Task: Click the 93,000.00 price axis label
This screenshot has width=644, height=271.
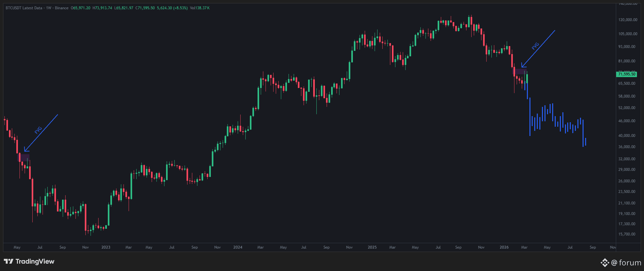Action: pyautogui.click(x=627, y=47)
